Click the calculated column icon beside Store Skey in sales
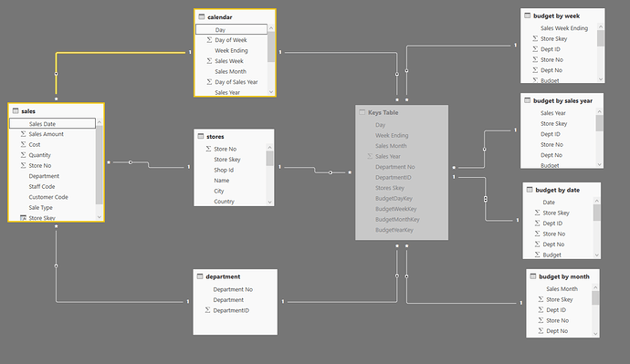Screen dimensions: 630x364 click(23, 218)
